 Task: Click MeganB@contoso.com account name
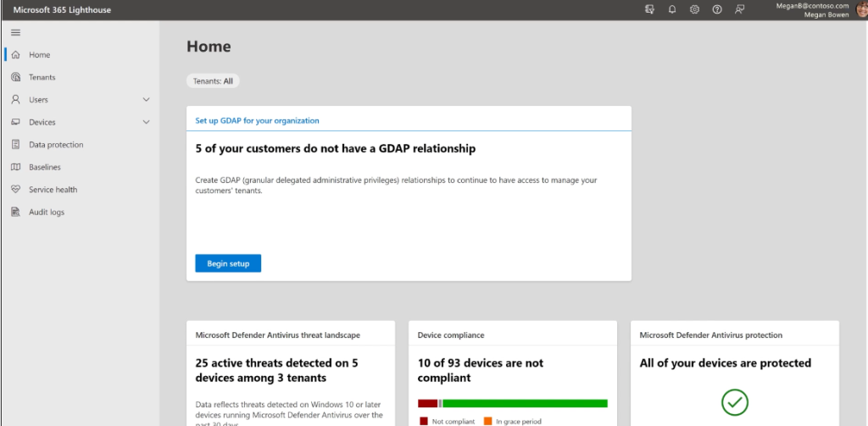click(813, 6)
